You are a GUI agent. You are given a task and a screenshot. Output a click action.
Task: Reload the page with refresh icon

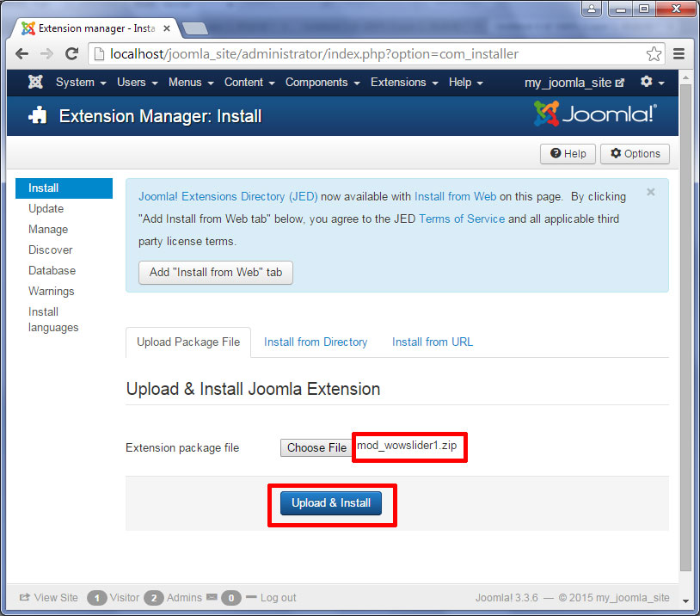coord(72,54)
